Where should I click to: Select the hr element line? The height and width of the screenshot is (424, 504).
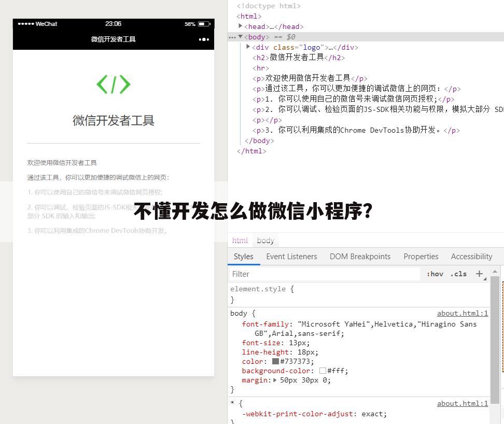click(261, 68)
